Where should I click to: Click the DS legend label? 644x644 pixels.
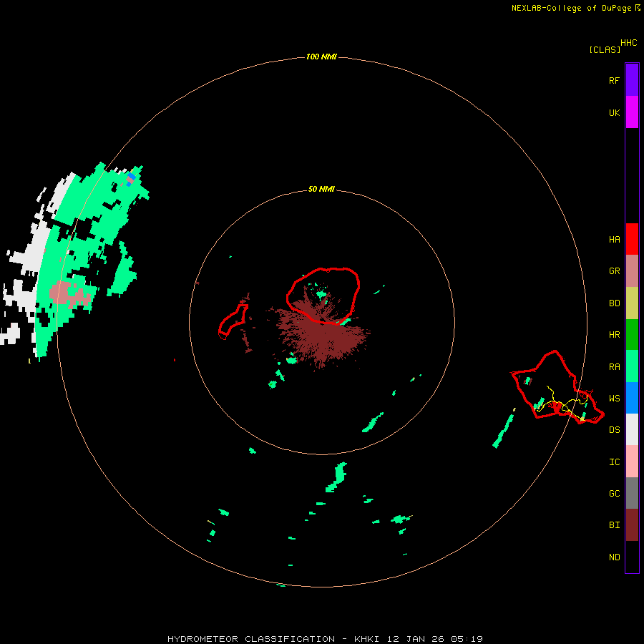point(614,430)
